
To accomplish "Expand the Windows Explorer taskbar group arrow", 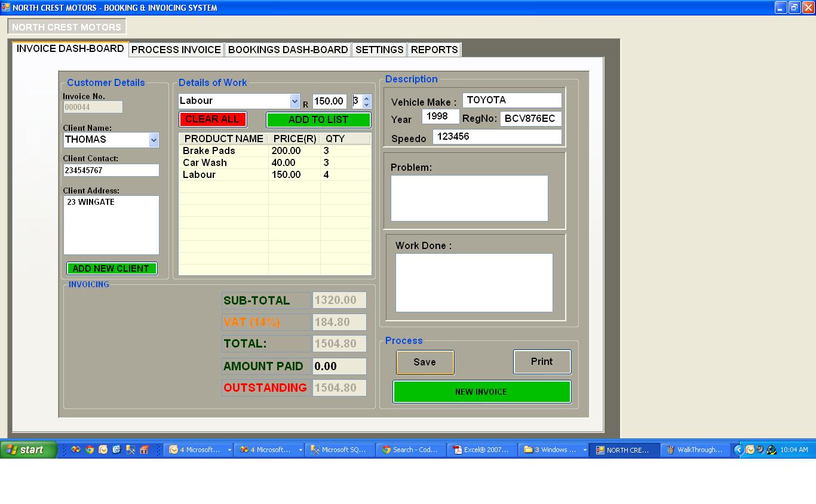I will pyautogui.click(x=584, y=450).
